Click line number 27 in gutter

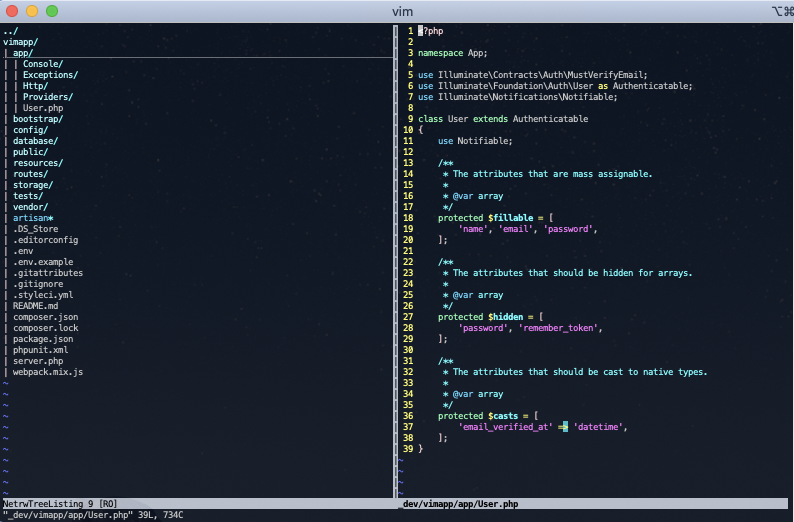tap(408, 317)
